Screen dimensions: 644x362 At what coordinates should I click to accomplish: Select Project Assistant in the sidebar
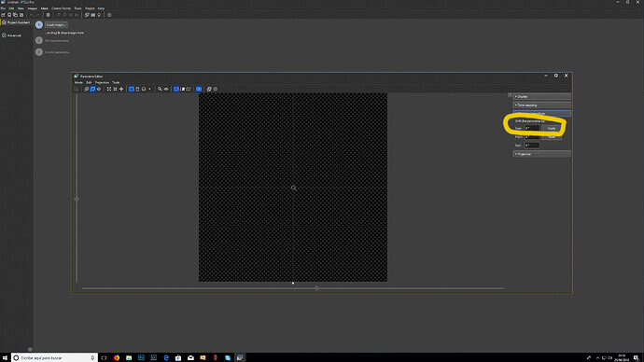tap(16, 22)
